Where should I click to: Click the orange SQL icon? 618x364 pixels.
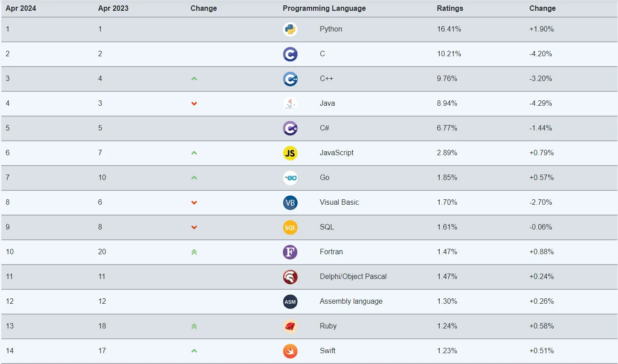[290, 227]
